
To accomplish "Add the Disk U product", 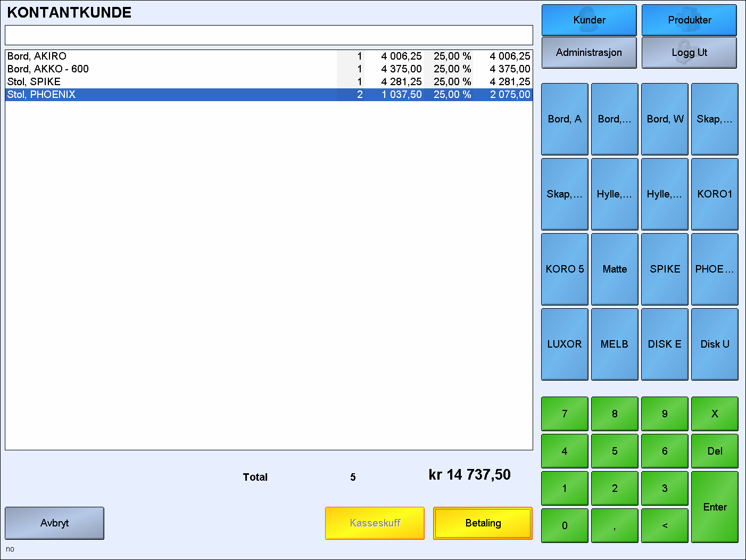I will pyautogui.click(x=715, y=344).
